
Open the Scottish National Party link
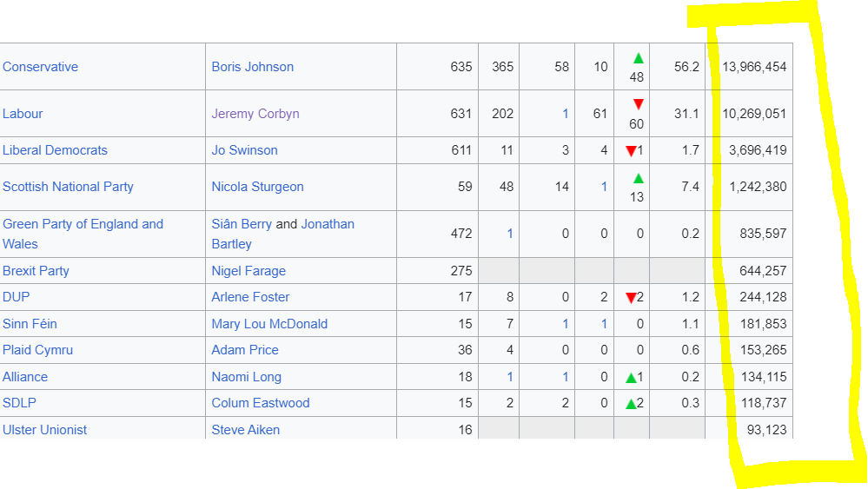(68, 187)
